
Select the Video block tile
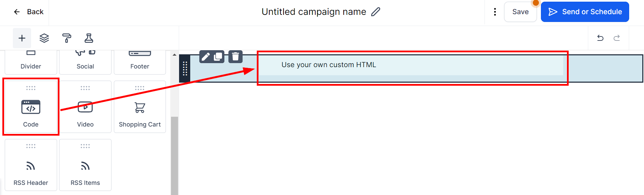click(x=85, y=107)
